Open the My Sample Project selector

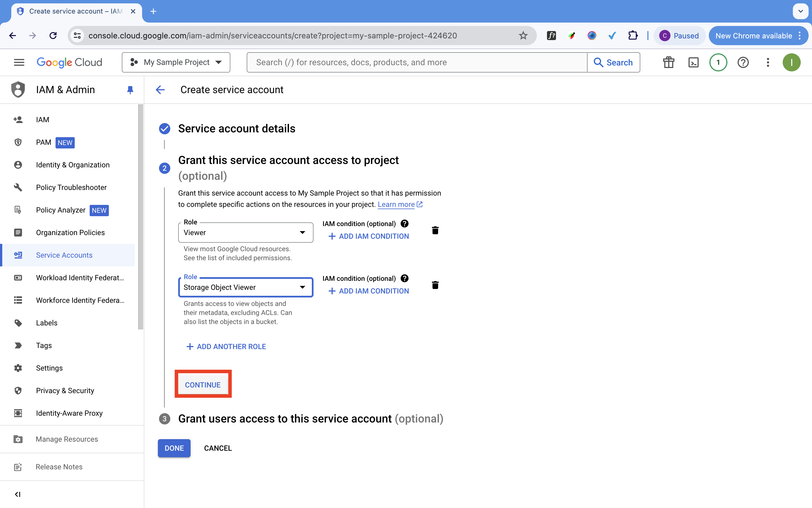pyautogui.click(x=176, y=62)
